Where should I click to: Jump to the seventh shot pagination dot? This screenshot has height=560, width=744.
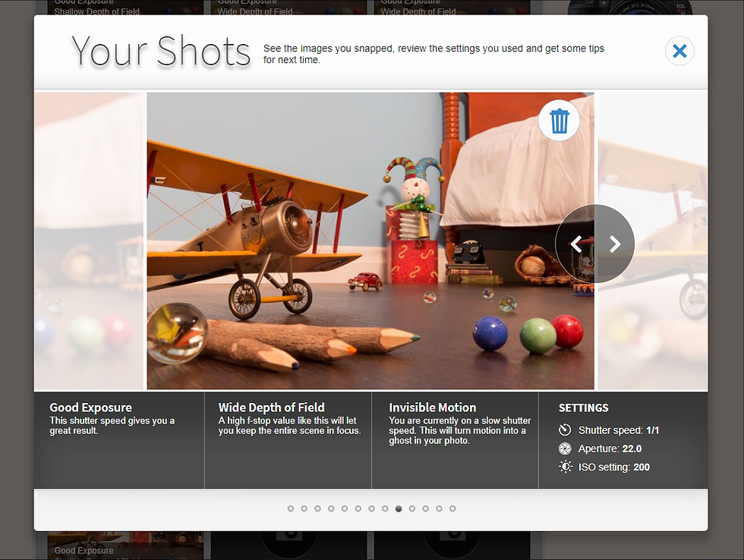(371, 508)
